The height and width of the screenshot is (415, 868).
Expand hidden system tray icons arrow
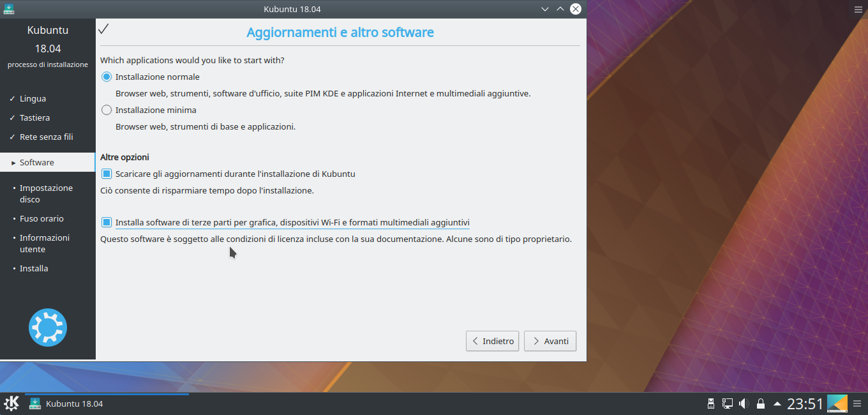coord(777,404)
